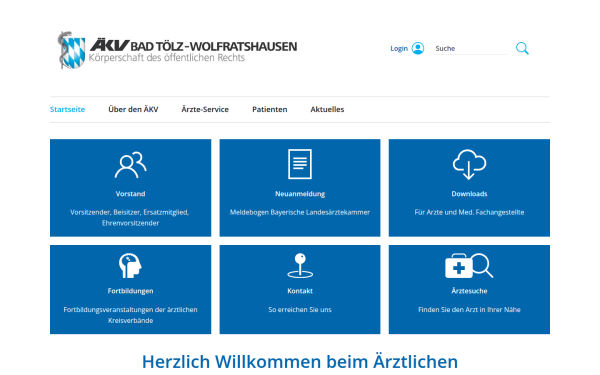The image size is (600, 375).
Task: Click the Suche search input field
Action: point(470,49)
